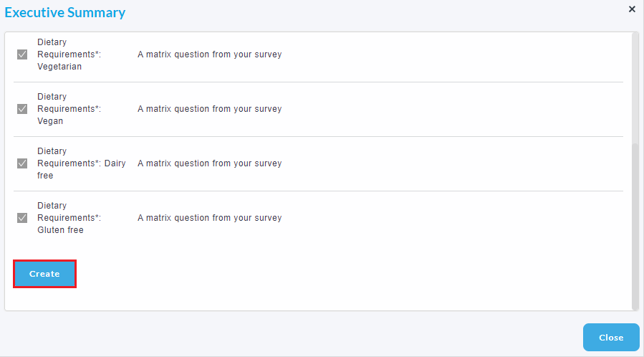The height and width of the screenshot is (357, 644).
Task: Uncheck the Dietary Requirements Vegetarian checkbox
Action: pyautogui.click(x=22, y=54)
